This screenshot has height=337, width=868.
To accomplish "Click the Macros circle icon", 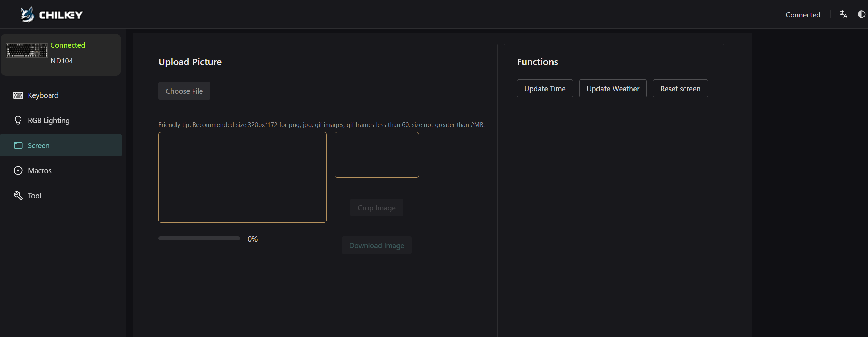I will click(x=18, y=170).
